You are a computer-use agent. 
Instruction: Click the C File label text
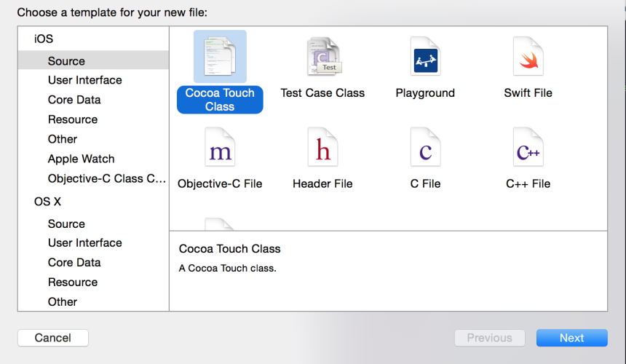pos(426,183)
